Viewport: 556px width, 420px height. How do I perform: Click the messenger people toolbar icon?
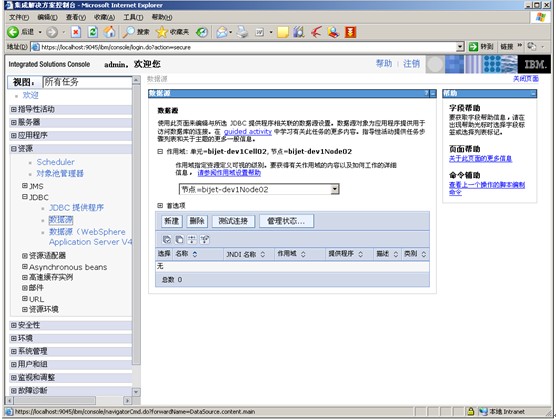tap(333, 32)
